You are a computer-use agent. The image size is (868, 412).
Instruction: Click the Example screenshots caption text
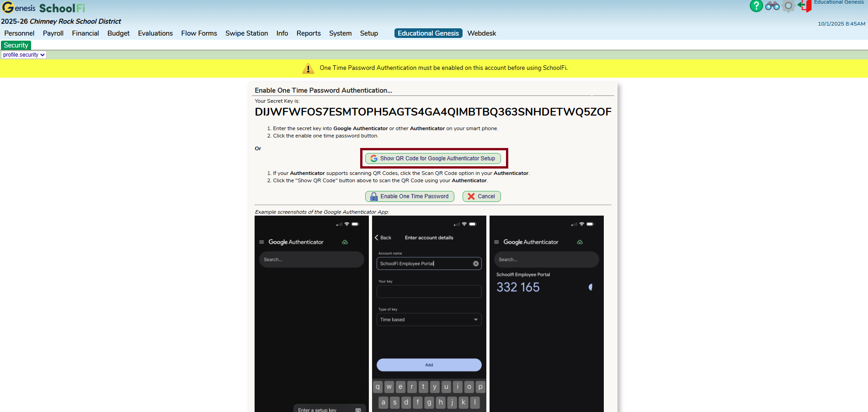[322, 212]
